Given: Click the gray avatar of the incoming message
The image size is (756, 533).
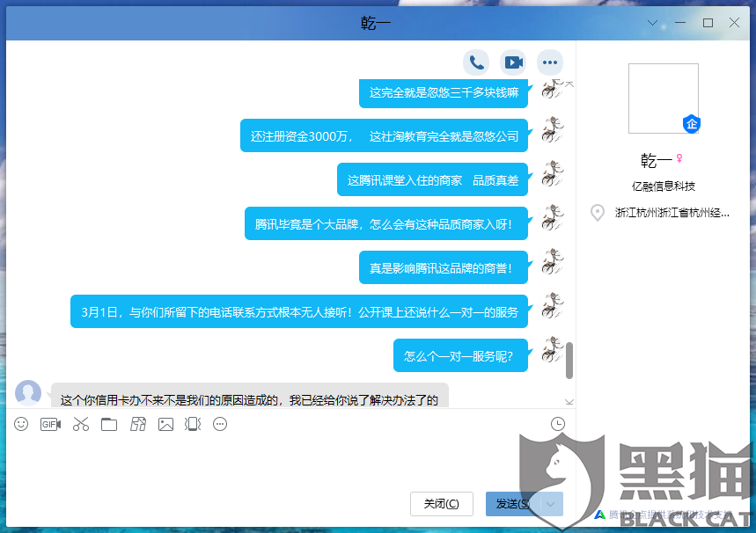Looking at the screenshot, I should click(28, 393).
